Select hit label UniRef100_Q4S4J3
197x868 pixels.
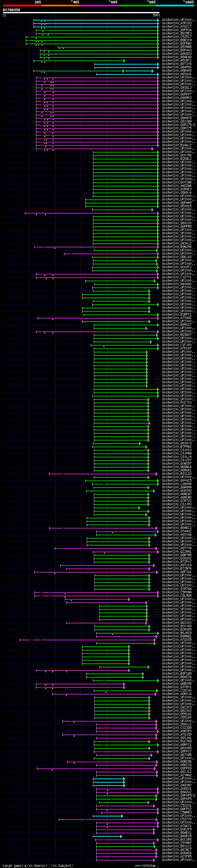177,443
